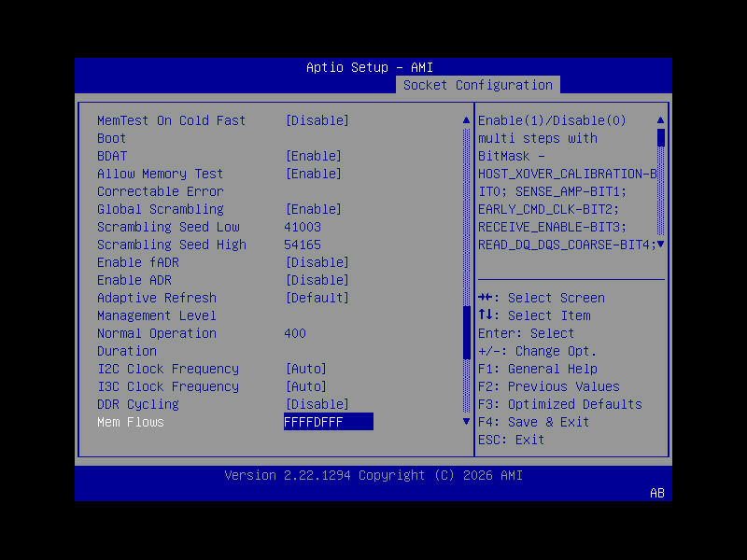Click F4: Save & Exit
This screenshot has width=747, height=560.
(533, 422)
